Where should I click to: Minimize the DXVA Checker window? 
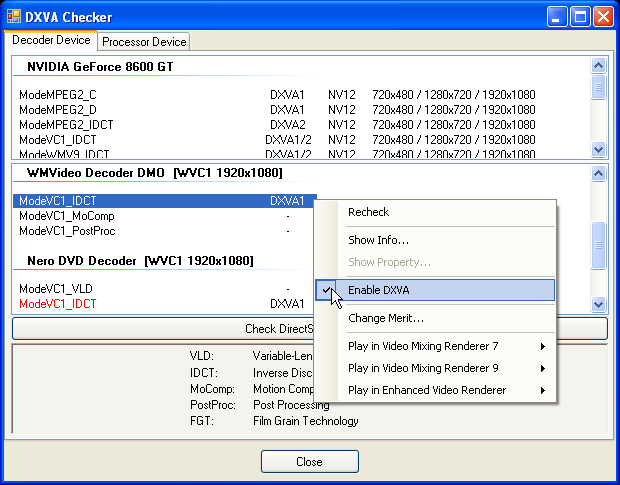pos(556,17)
